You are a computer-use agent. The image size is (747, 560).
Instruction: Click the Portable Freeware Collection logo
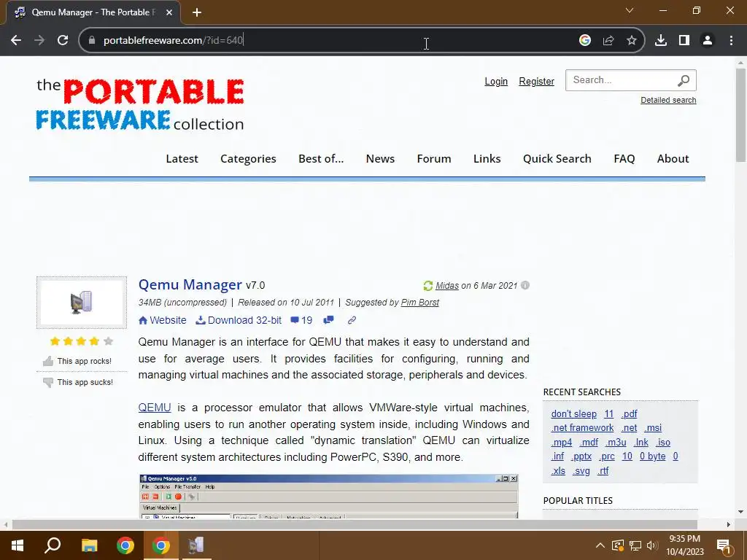click(x=140, y=105)
